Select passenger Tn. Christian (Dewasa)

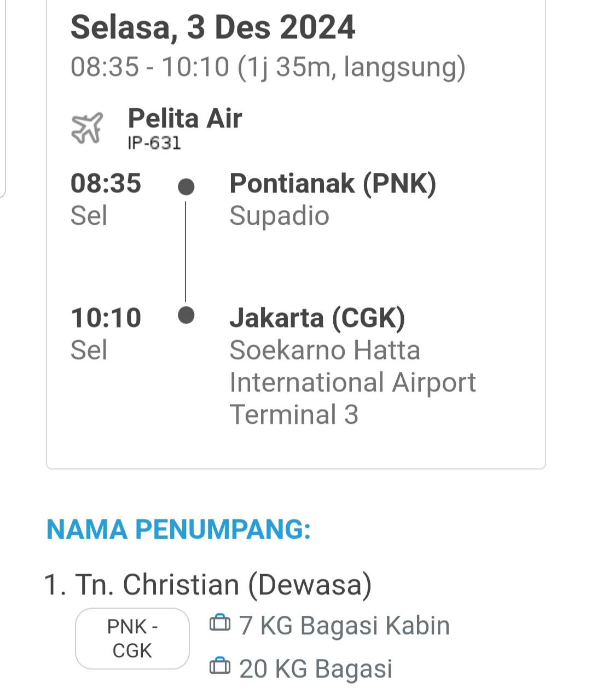click(x=208, y=584)
